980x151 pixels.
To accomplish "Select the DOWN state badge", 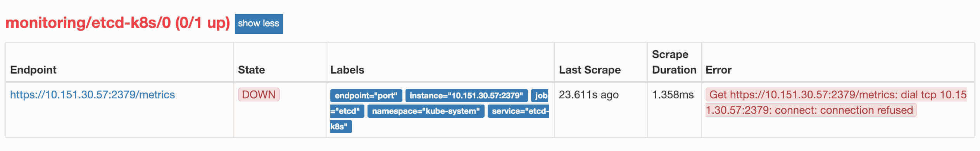I will [x=259, y=95].
